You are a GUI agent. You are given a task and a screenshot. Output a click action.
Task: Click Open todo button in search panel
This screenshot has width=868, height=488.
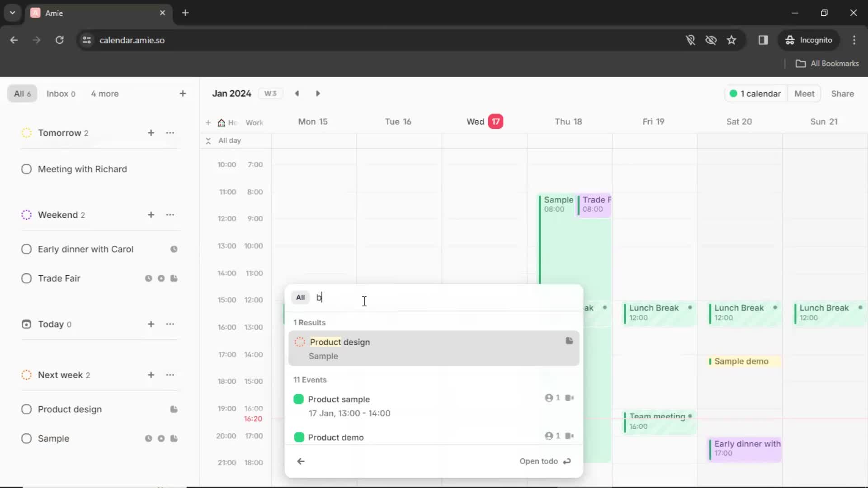[x=544, y=460]
